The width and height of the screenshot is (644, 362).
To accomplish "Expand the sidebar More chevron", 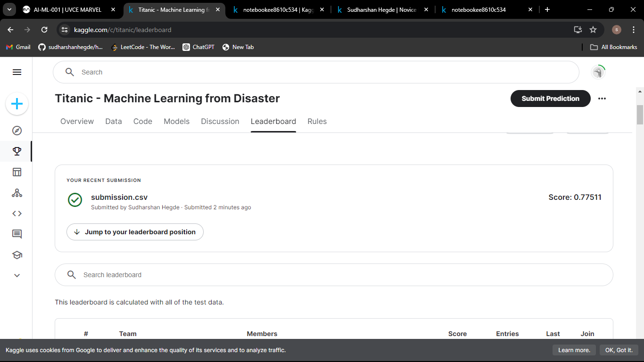I will click(x=17, y=275).
